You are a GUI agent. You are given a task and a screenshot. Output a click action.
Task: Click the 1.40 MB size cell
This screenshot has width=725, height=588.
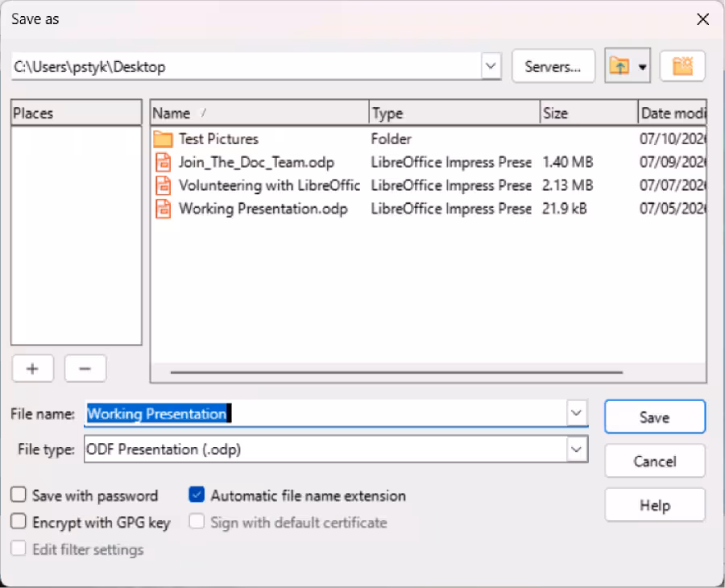click(567, 162)
